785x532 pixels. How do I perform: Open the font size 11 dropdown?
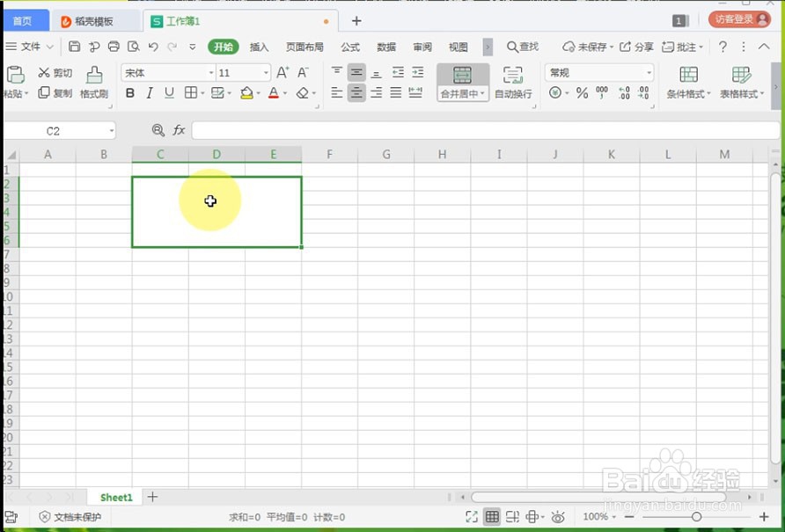point(267,73)
